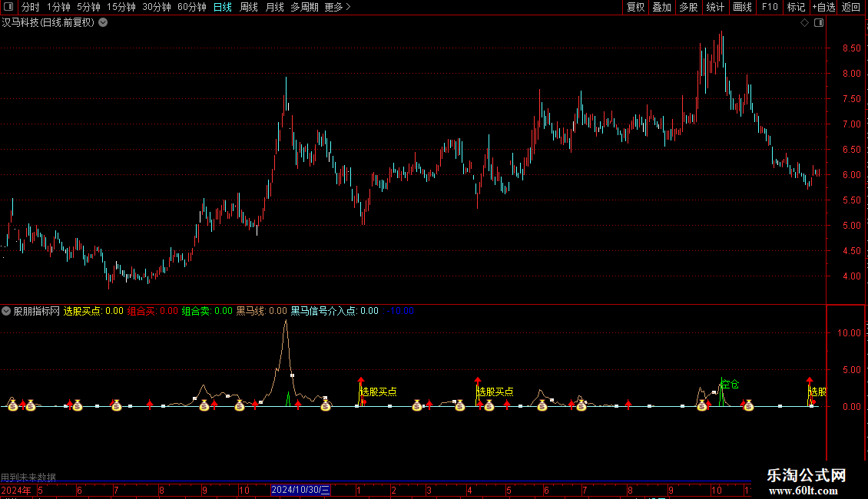The width and height of the screenshot is (868, 499).
Task: Click the 10.00 indicator axis label
Action: 849,333
